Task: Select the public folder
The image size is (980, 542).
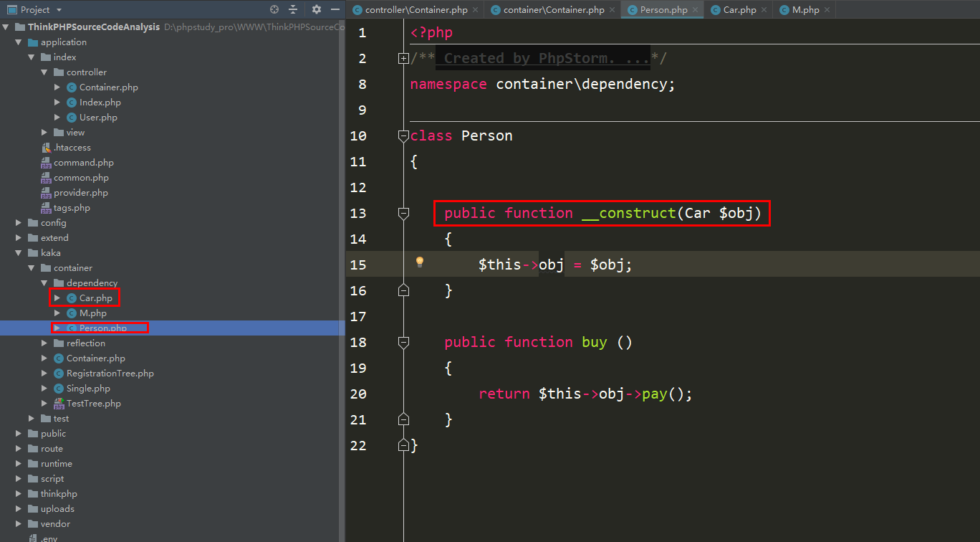Action: point(53,434)
